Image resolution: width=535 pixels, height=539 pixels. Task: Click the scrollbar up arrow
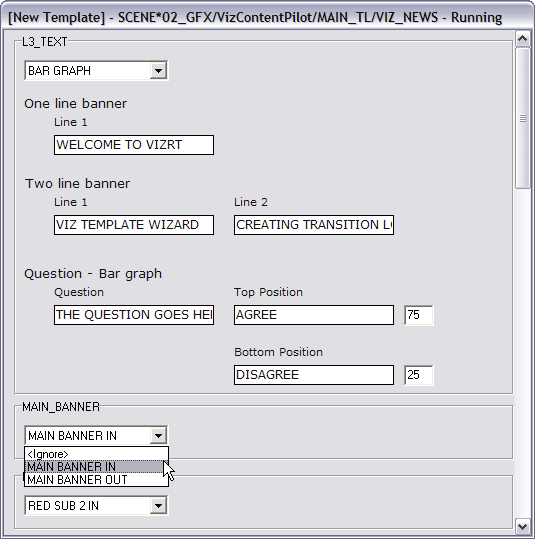tap(523, 39)
